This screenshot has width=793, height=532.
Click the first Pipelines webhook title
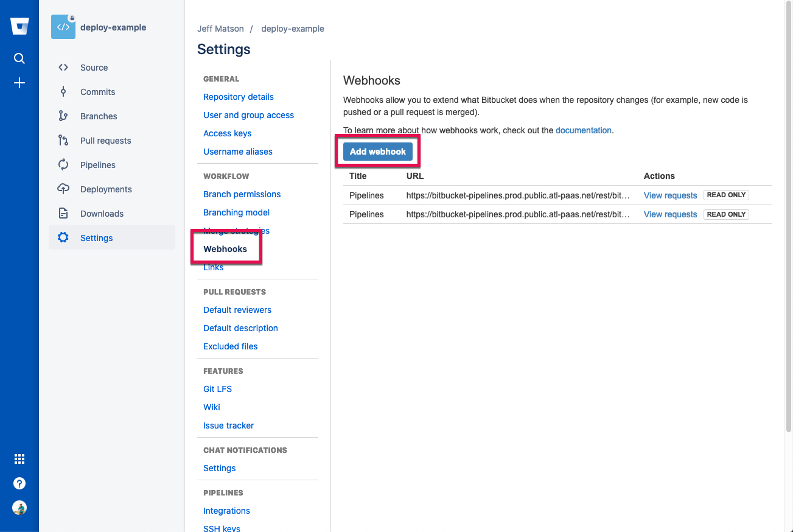pos(366,195)
